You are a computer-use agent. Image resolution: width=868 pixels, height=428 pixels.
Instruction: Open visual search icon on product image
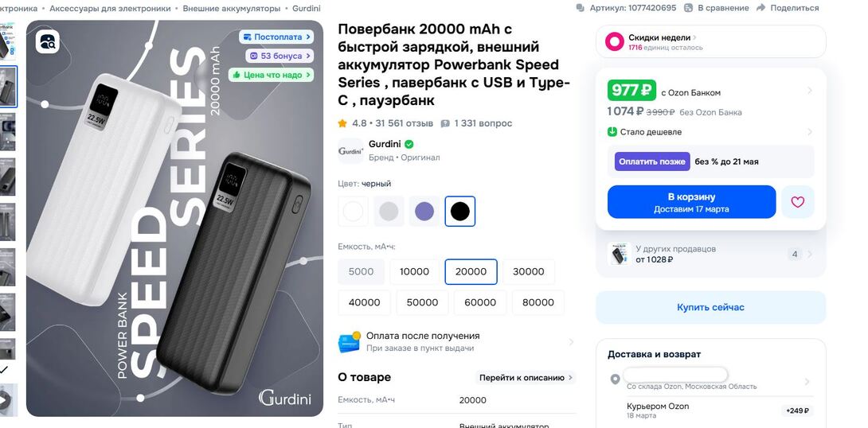click(x=48, y=41)
